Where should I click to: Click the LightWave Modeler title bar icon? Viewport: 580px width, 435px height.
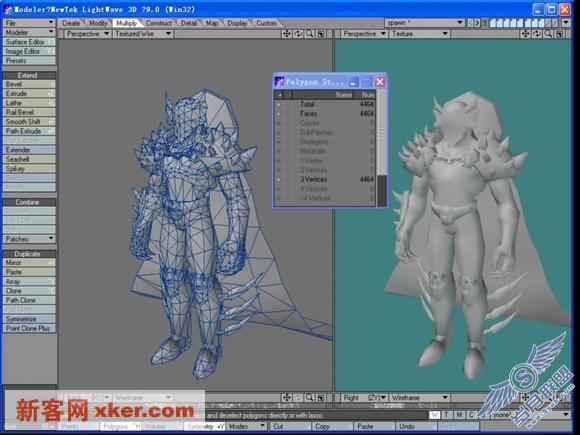[8, 10]
